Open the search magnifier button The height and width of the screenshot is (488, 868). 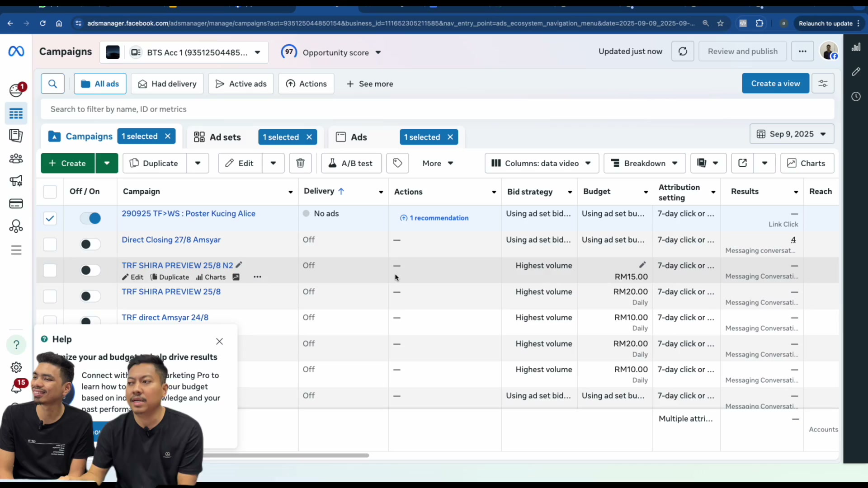(52, 84)
